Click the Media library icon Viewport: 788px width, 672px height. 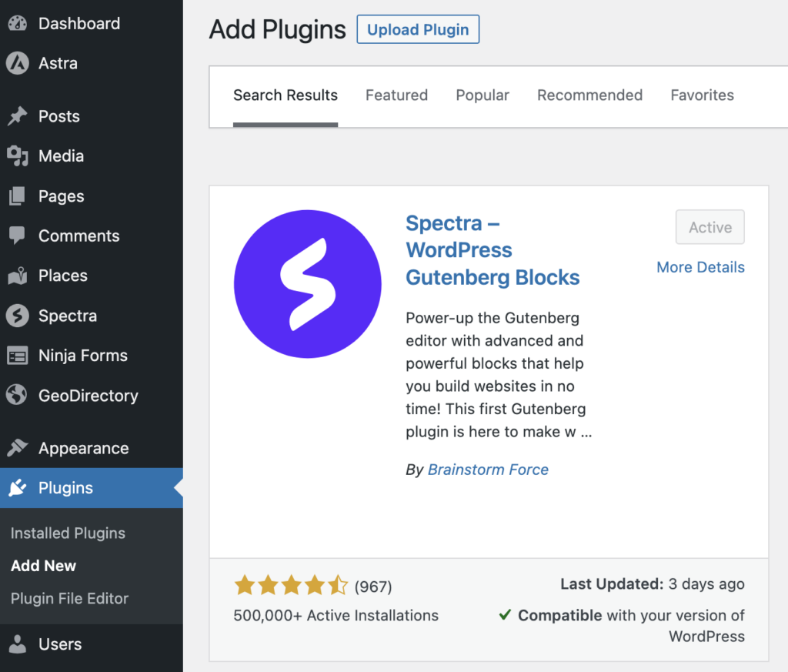click(17, 156)
